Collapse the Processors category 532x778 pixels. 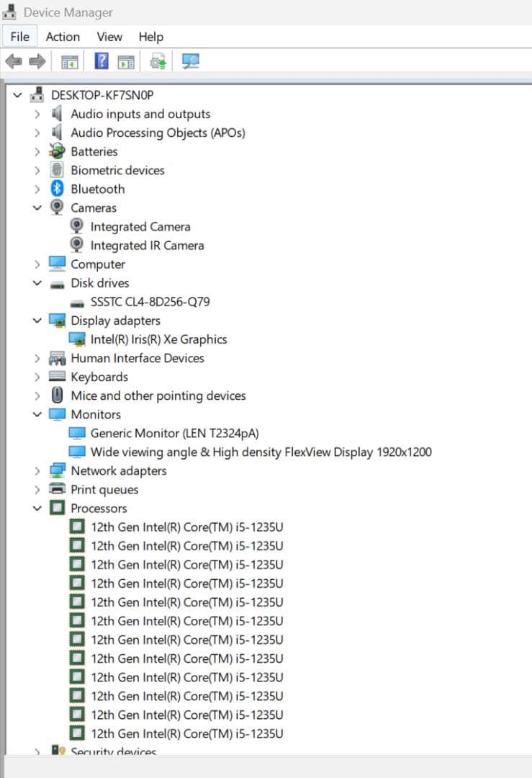[x=37, y=508]
